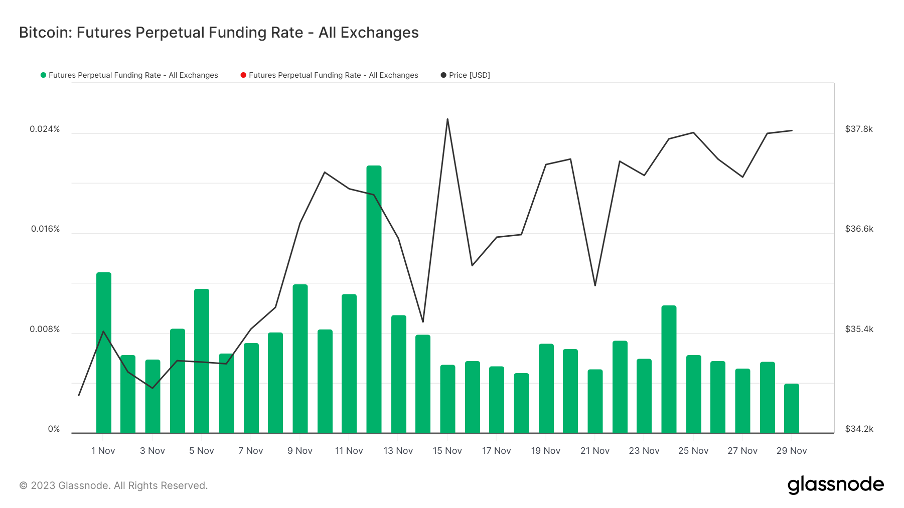
Task: Click the "15 Nov" x-axis label
Action: (x=447, y=451)
